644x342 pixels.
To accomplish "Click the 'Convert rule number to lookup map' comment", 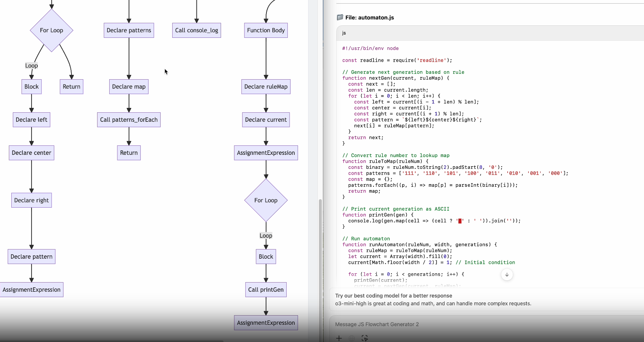I will [396, 156].
